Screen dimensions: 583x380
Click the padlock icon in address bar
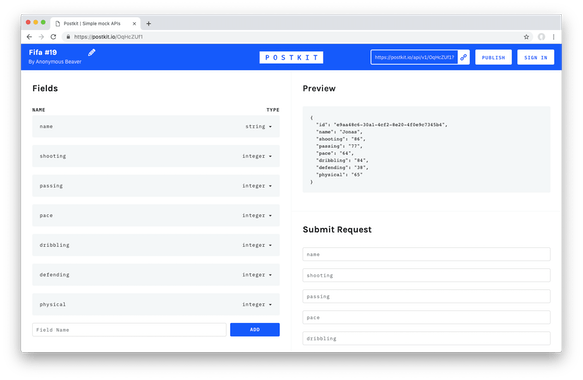click(x=68, y=37)
